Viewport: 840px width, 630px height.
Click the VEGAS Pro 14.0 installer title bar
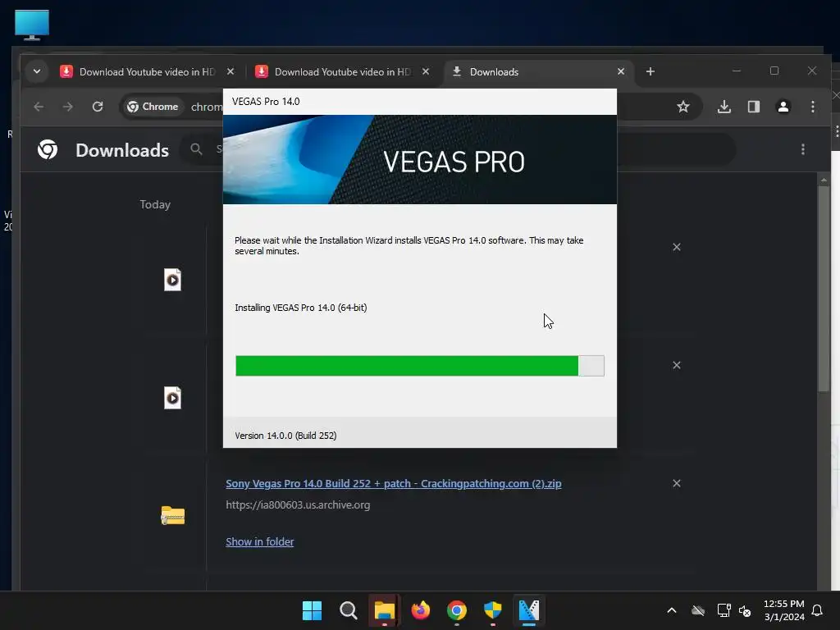419,101
